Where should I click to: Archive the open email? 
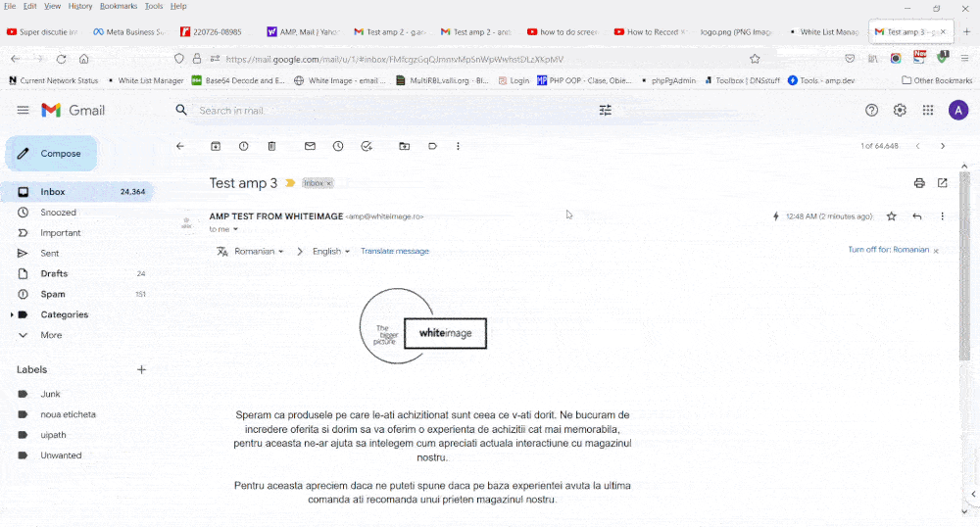(216, 146)
